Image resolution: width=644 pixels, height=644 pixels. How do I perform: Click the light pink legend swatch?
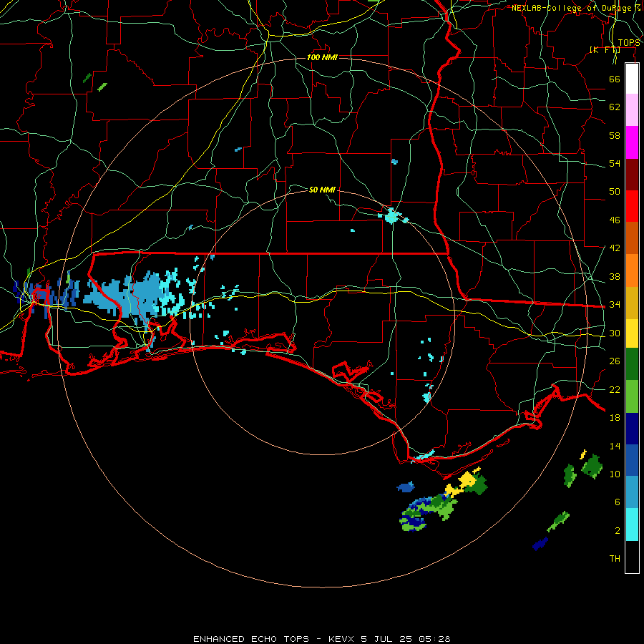point(632,110)
